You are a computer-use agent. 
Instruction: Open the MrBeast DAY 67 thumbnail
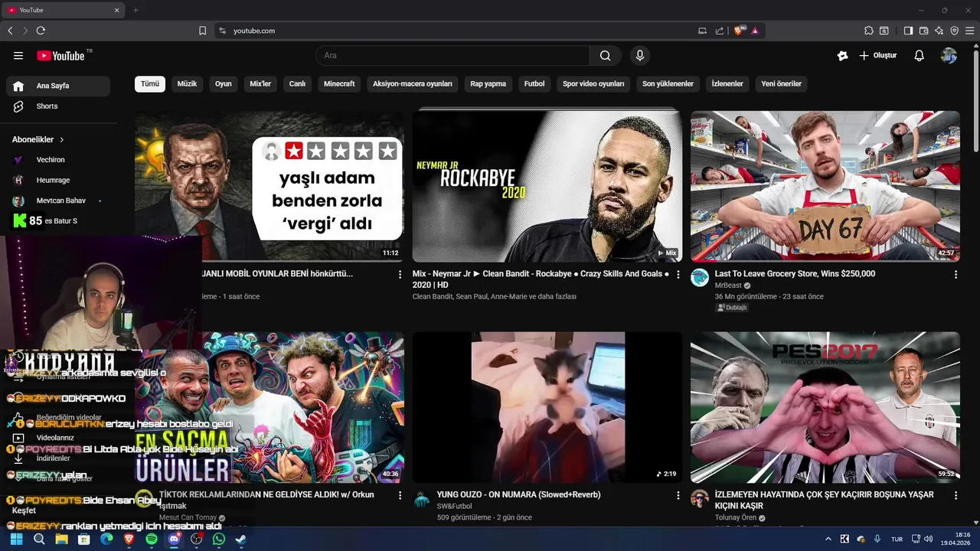[x=825, y=187]
